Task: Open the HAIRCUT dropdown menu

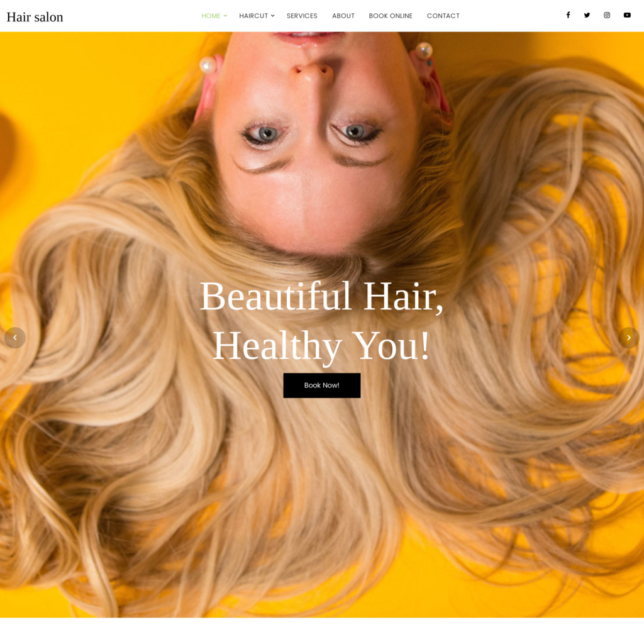Action: [253, 16]
